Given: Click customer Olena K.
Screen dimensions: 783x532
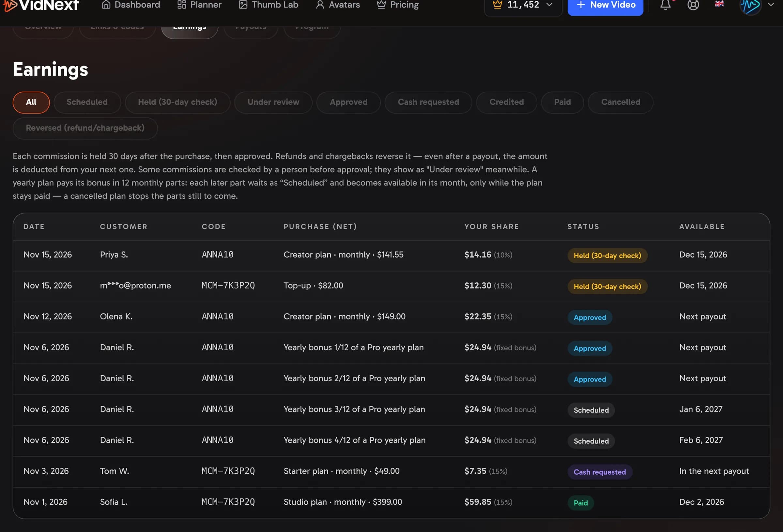Looking at the screenshot, I should tap(116, 317).
